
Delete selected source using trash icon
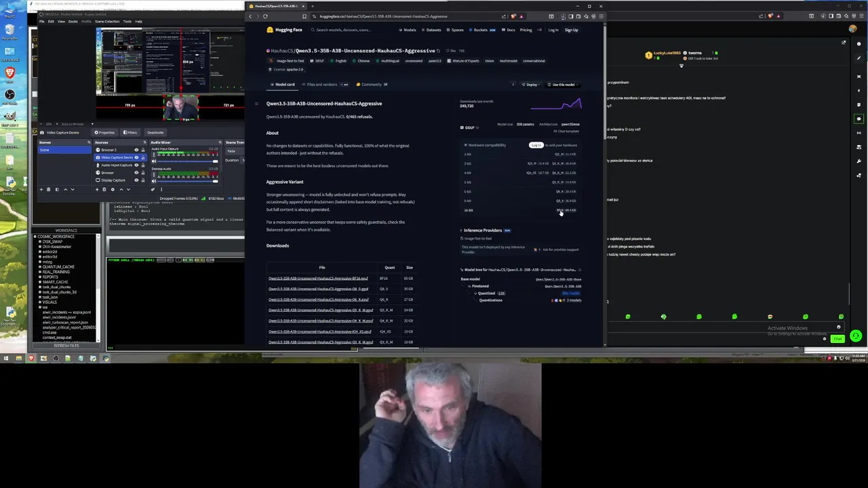point(104,189)
